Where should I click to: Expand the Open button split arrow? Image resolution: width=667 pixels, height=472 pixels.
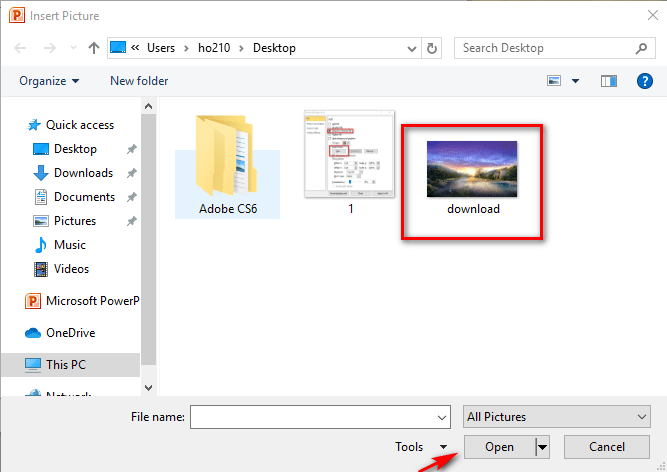[x=543, y=447]
